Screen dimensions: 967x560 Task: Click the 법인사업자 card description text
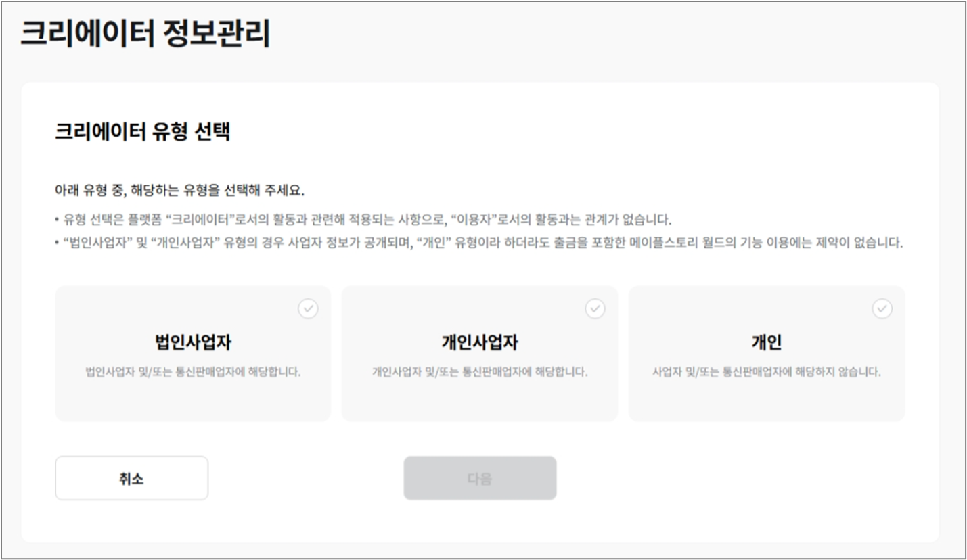tap(193, 369)
